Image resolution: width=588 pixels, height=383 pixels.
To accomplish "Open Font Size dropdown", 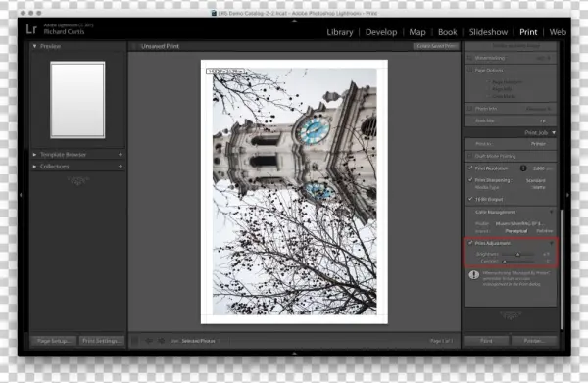I will click(x=543, y=120).
